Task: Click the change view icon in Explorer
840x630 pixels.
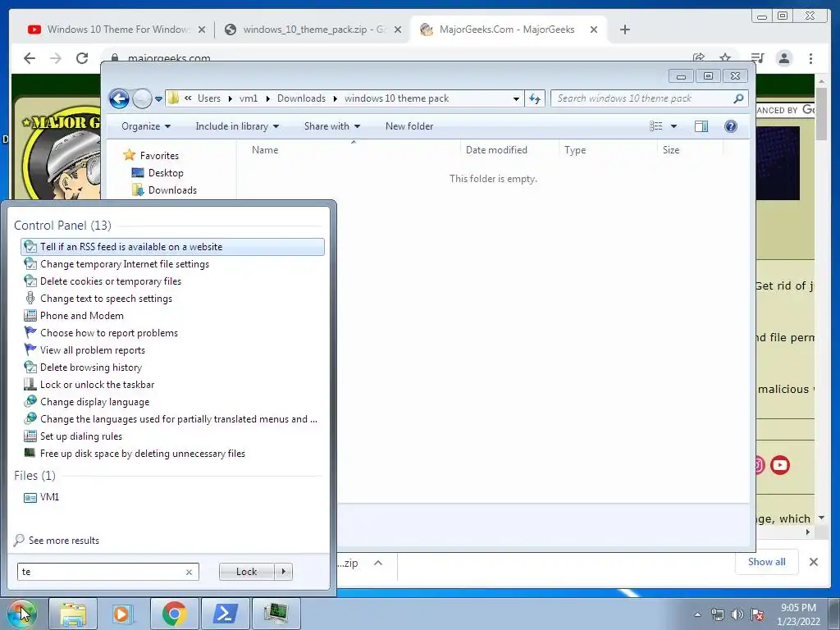Action: click(x=655, y=126)
